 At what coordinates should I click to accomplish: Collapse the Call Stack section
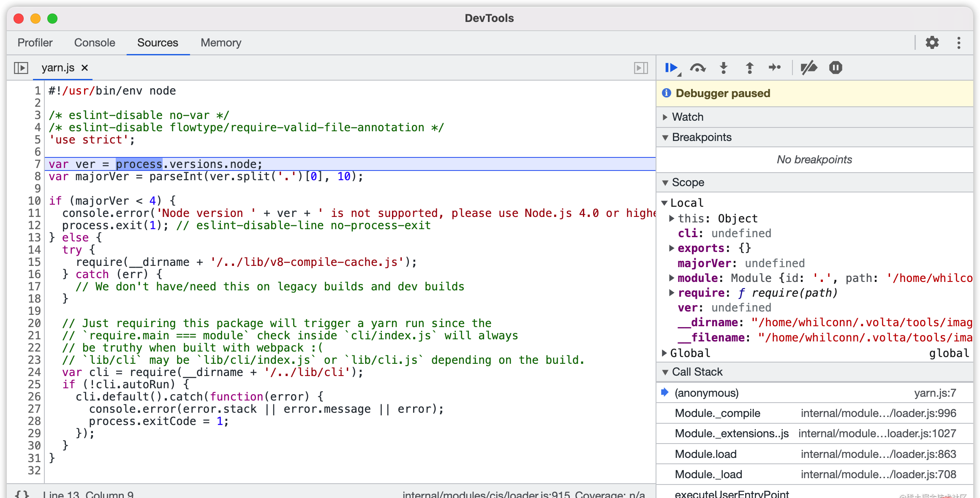(815, 372)
